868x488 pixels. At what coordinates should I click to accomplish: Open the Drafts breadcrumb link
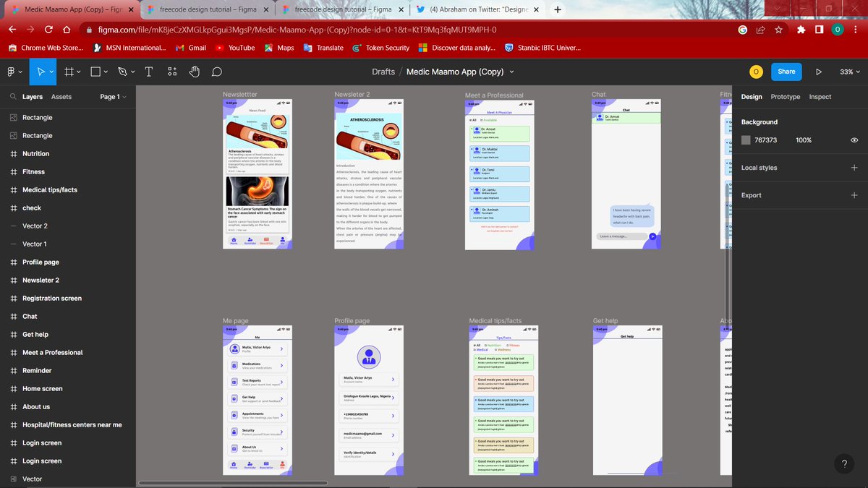pos(383,72)
